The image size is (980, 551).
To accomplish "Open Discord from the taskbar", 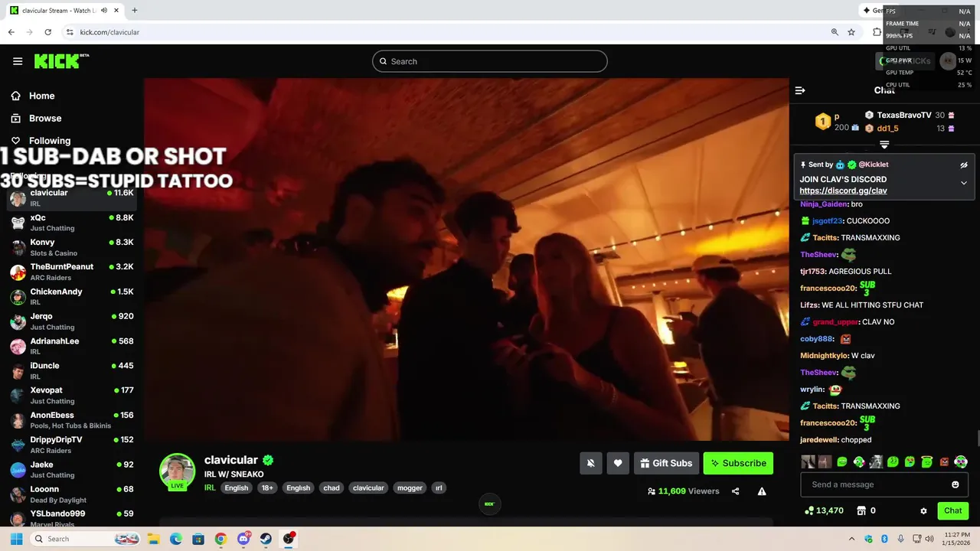I will (243, 539).
